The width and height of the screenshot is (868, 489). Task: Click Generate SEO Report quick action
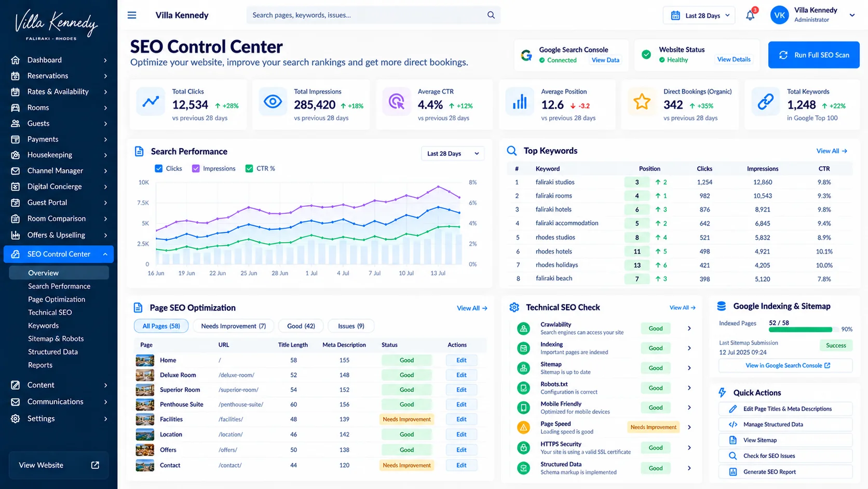point(785,472)
